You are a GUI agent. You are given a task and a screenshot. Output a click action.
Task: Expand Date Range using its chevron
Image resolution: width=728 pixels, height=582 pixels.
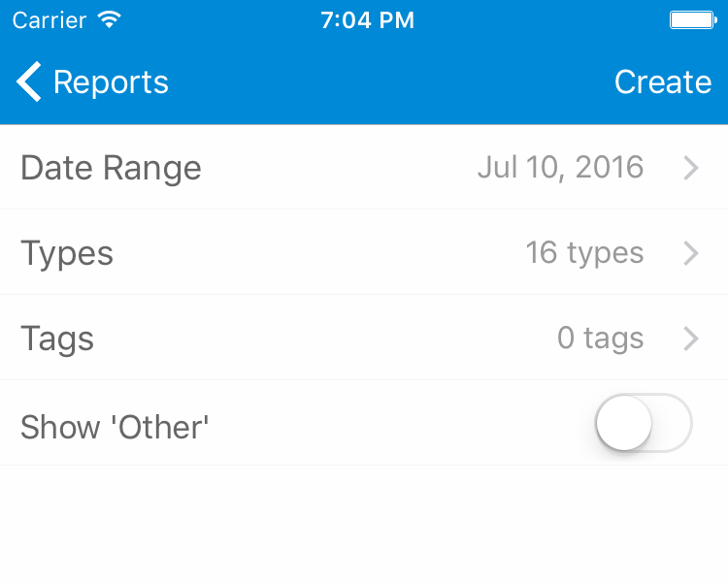click(691, 168)
